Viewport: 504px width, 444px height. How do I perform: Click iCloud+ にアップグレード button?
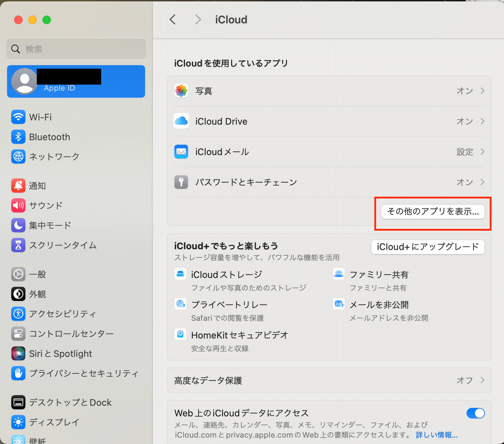tap(428, 247)
